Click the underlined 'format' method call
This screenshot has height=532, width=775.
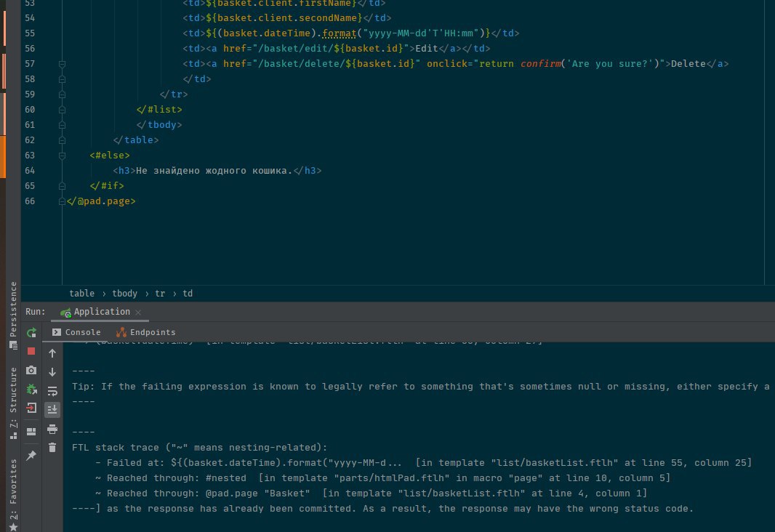click(339, 33)
